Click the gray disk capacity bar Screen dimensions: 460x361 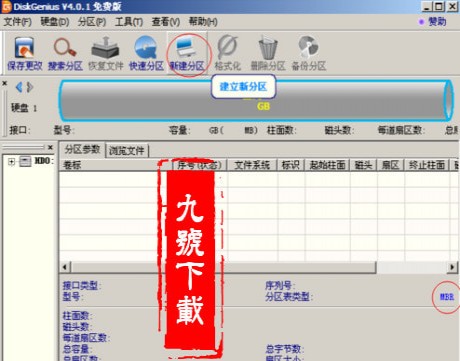256,100
